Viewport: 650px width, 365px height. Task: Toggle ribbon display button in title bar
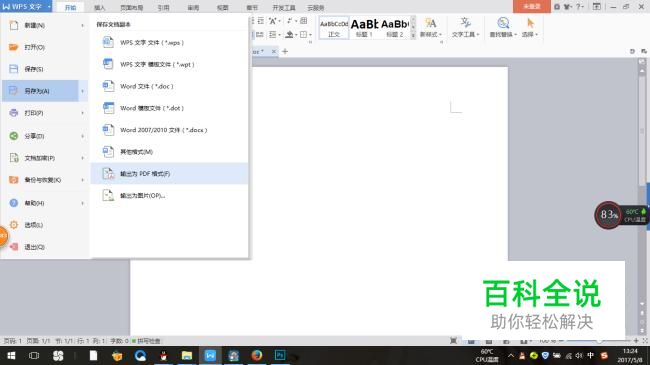coord(597,7)
